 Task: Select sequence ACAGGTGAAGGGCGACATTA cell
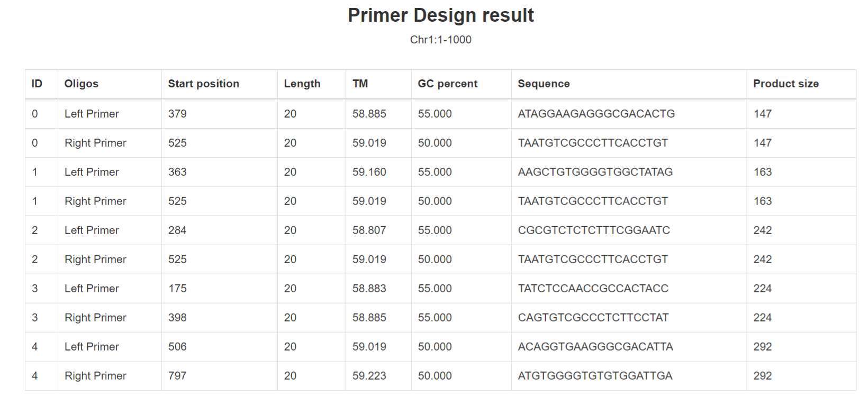[x=595, y=347]
